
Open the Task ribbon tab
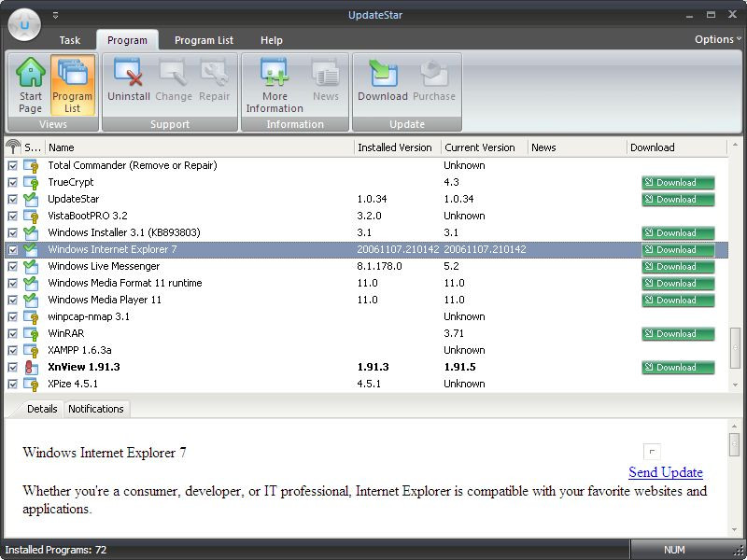tap(69, 40)
